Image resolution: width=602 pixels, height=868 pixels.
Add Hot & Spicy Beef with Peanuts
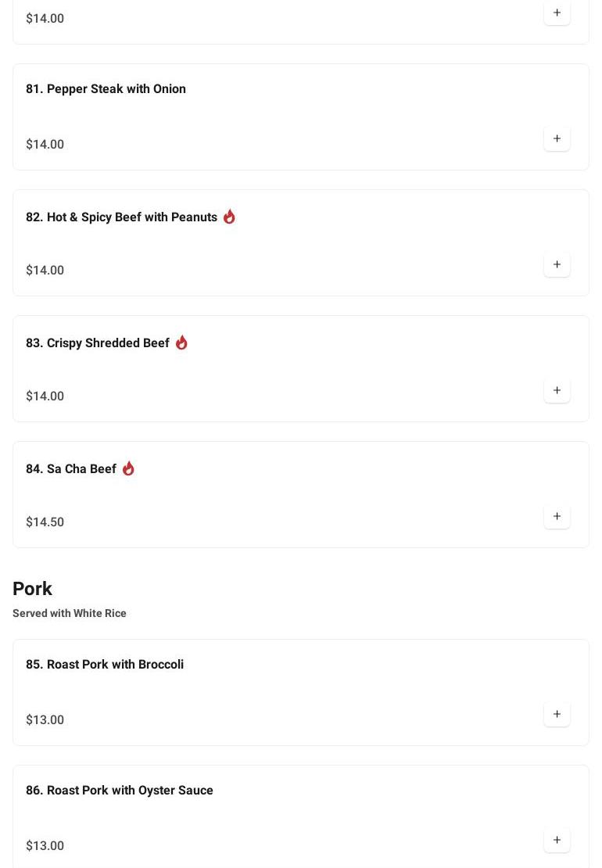point(557,265)
